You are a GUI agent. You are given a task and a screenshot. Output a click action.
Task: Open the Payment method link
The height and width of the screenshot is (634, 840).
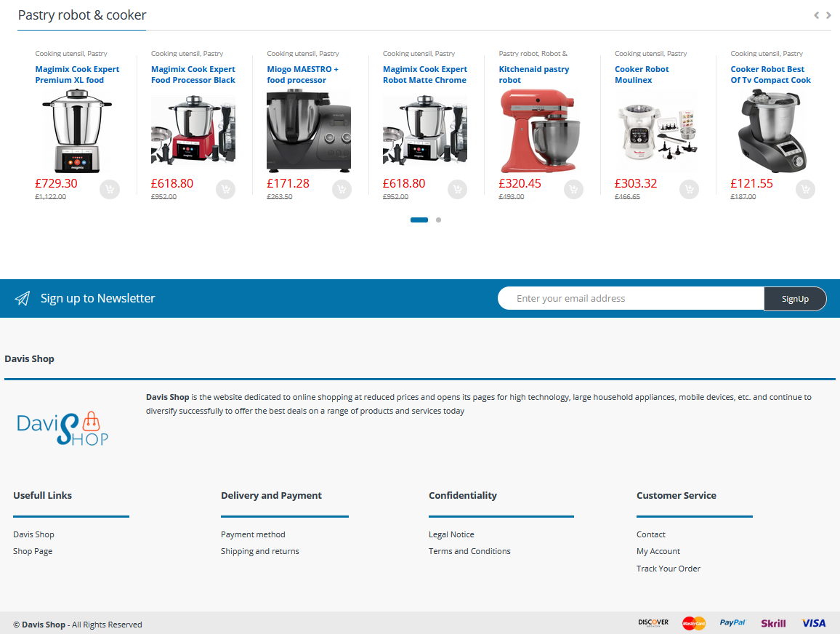[x=253, y=534]
